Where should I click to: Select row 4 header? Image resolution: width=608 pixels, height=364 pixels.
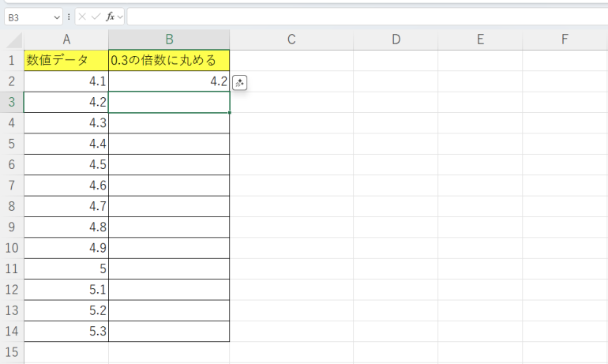pos(12,123)
